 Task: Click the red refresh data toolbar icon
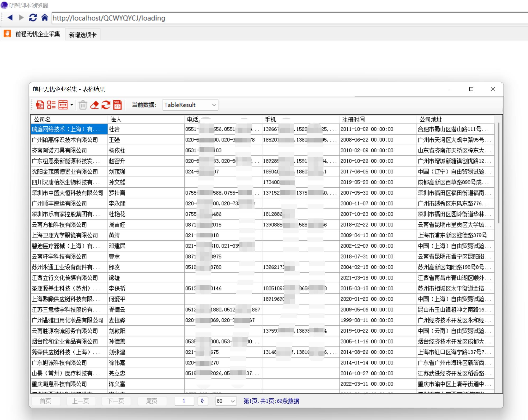106,105
